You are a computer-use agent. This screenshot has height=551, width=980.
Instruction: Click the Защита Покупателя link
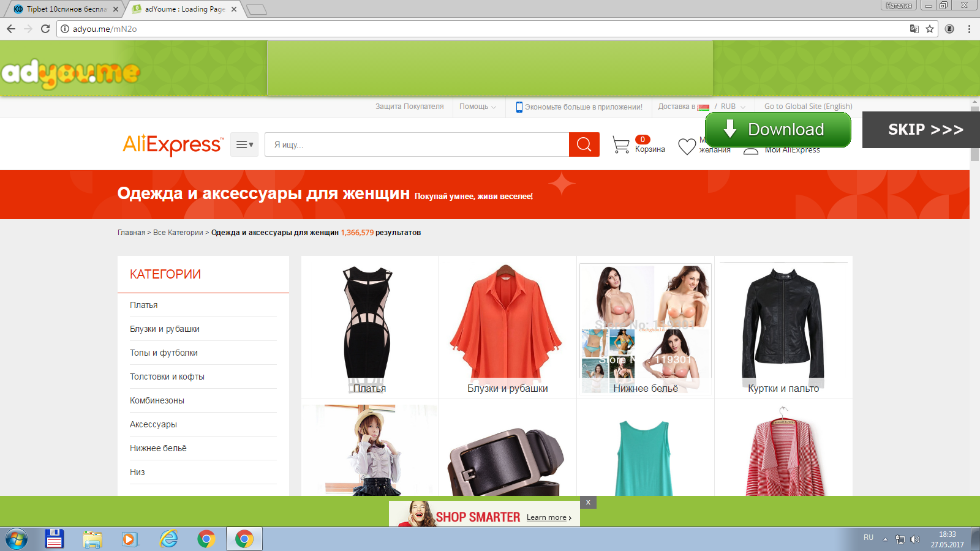410,107
